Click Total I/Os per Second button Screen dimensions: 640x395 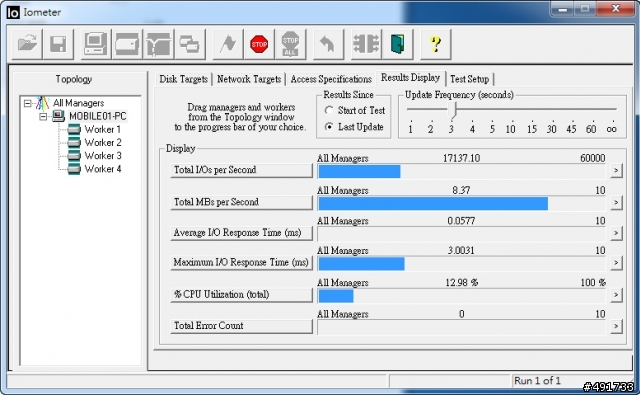pos(241,170)
